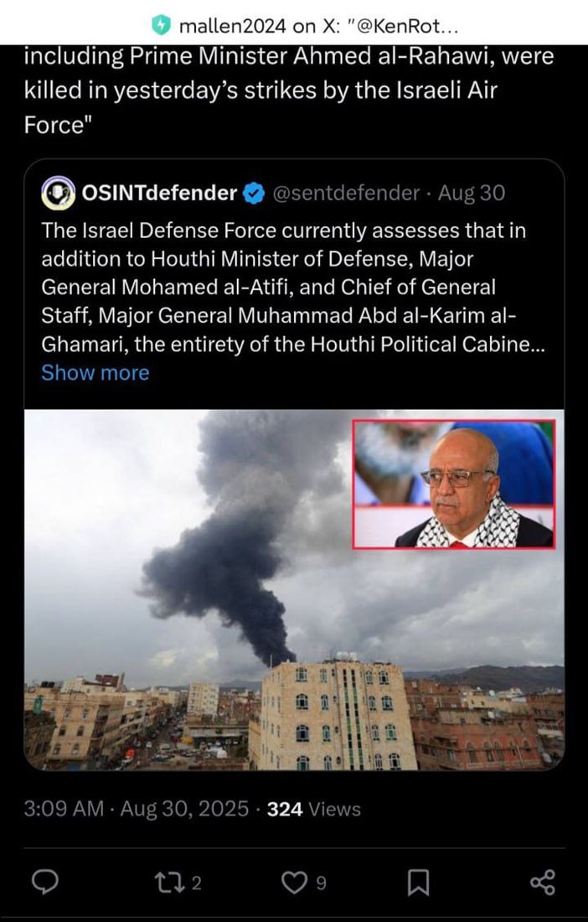The image size is (588, 922).
Task: Open the @sentdefender handle
Action: point(346,194)
